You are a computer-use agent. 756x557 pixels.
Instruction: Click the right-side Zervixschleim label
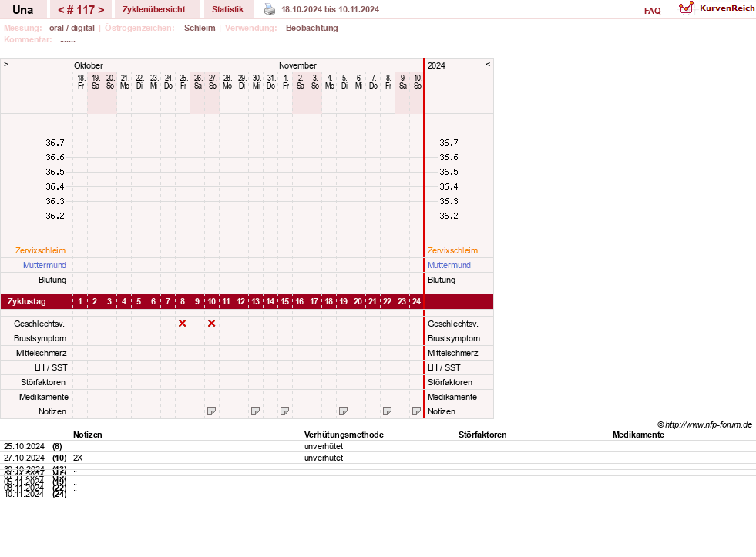coord(452,250)
